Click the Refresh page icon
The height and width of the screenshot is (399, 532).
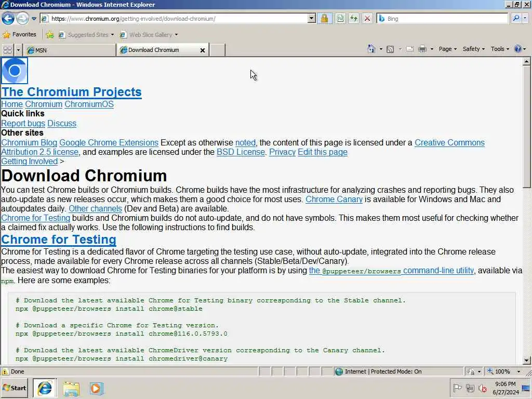point(354,19)
